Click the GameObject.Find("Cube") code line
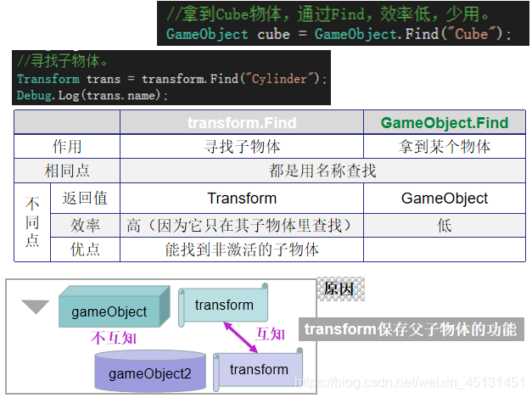Screen dimensions: 532x398 point(339,34)
